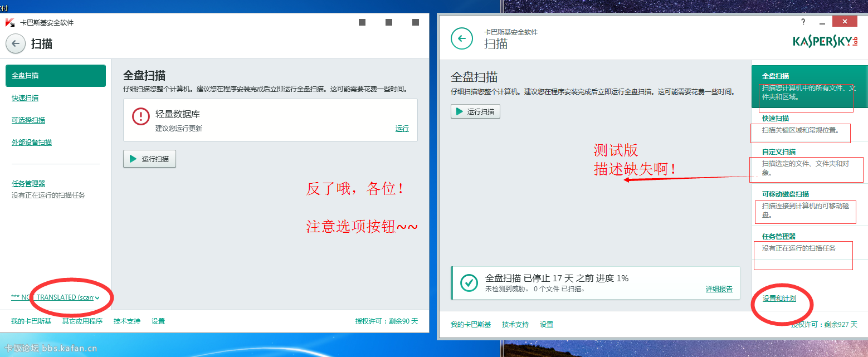This screenshot has height=357, width=868.
Task: Open 任务管理器 in left sidebar
Action: pyautogui.click(x=28, y=184)
